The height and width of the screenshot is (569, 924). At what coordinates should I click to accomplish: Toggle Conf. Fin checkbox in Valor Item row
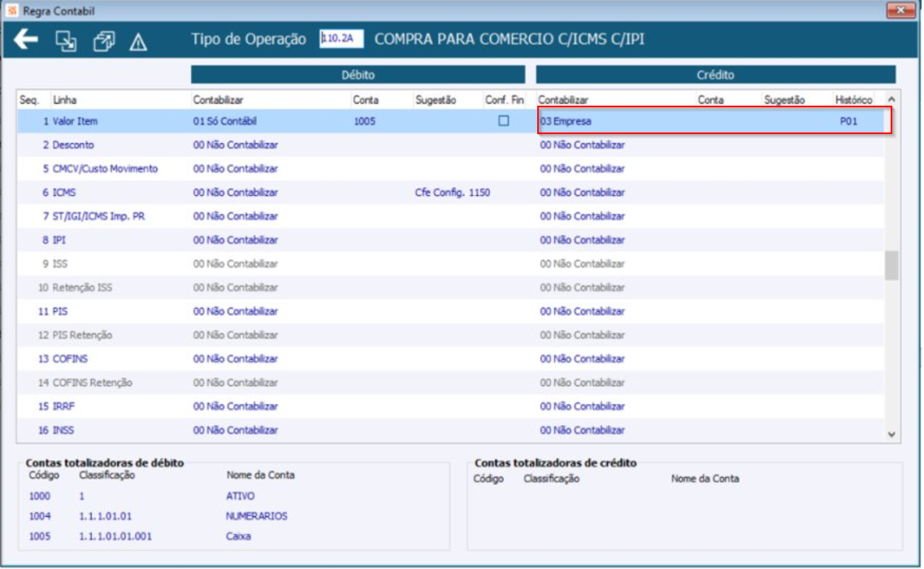click(x=503, y=120)
